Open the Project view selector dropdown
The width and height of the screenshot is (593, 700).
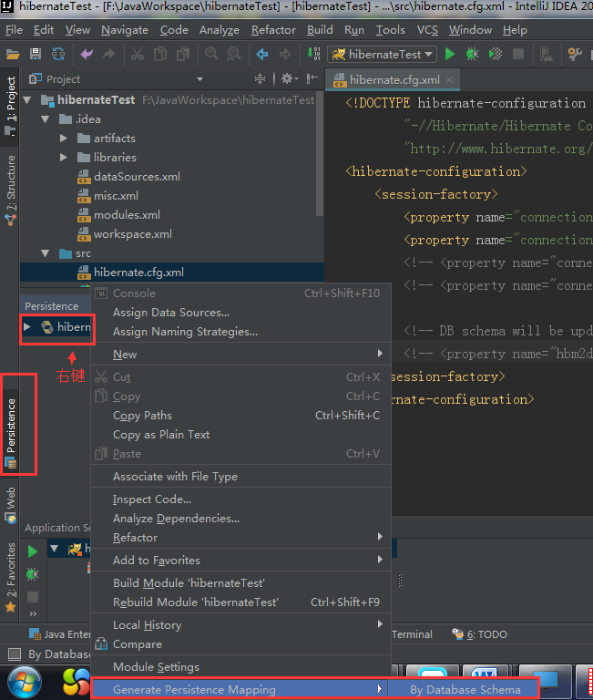[x=199, y=79]
